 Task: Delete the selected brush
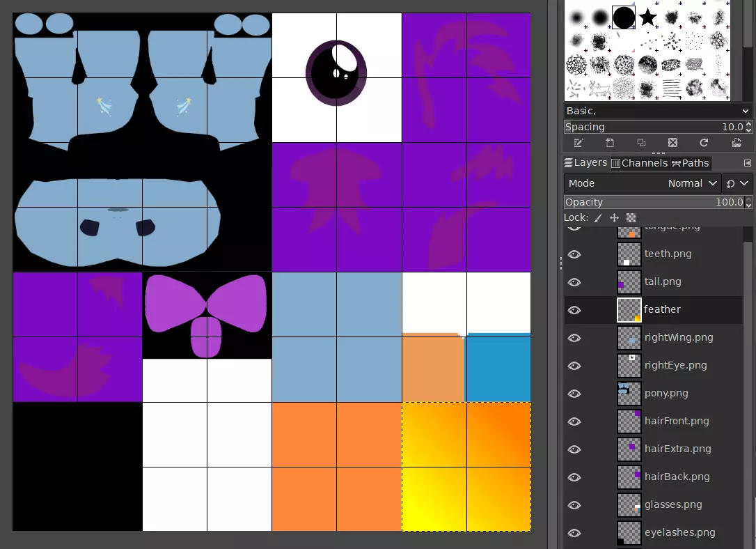[672, 143]
